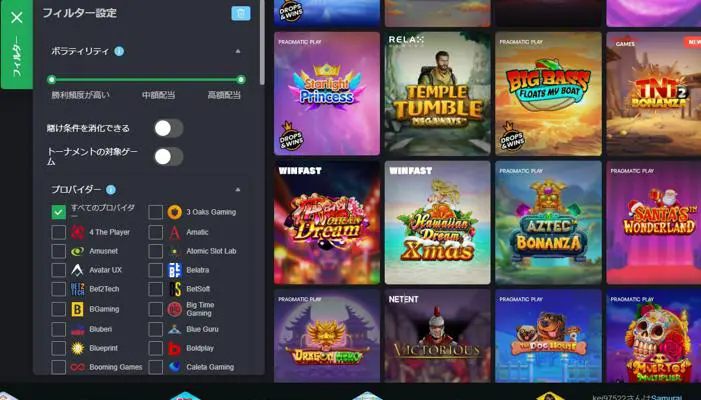Click the 勝利頻度が高い volatility label
This screenshot has height=400, width=701.
tap(80, 95)
